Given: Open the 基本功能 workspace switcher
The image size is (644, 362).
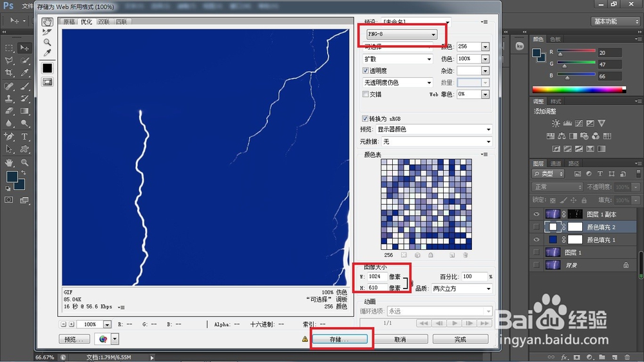Looking at the screenshot, I should point(615,21).
